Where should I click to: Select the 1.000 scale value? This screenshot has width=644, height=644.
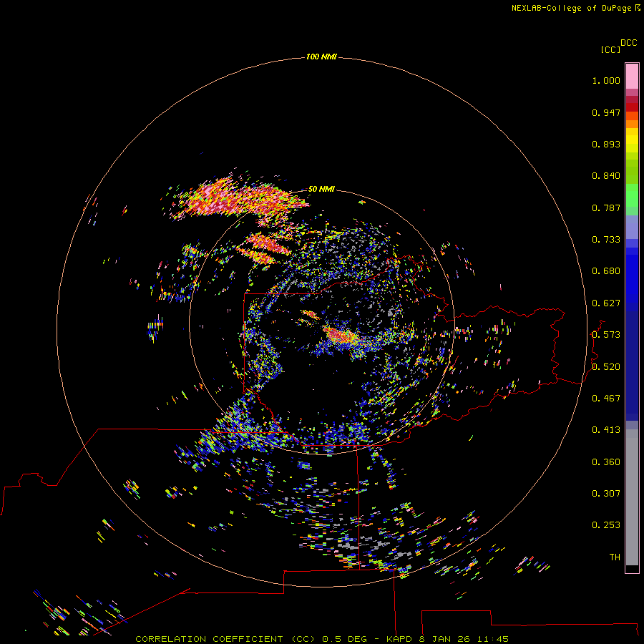(x=606, y=80)
